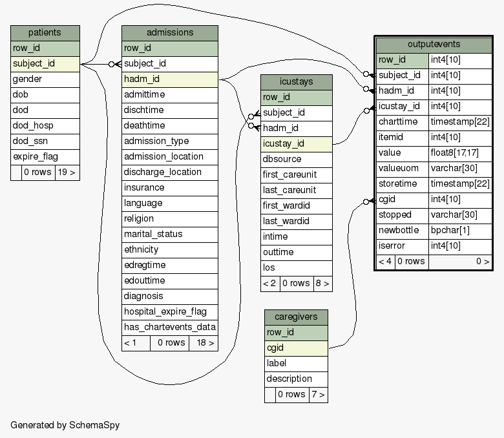Select edouttime column in admissions
This screenshot has height=438, width=504.
170,281
